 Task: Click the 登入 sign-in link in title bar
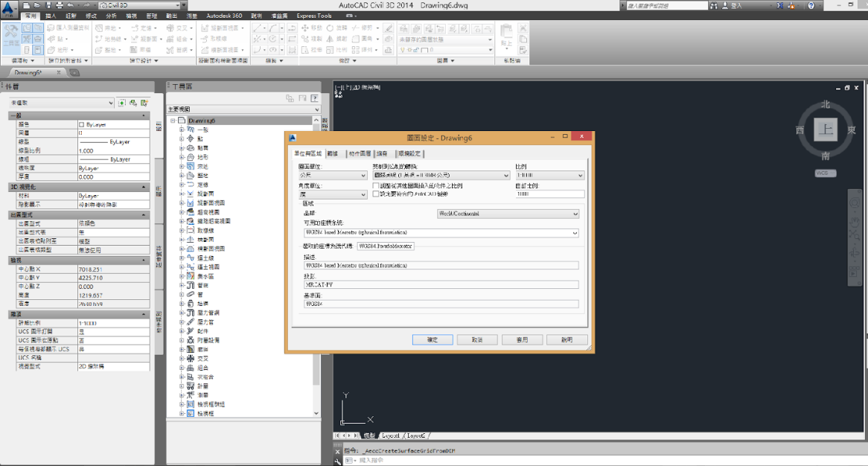click(x=736, y=5)
